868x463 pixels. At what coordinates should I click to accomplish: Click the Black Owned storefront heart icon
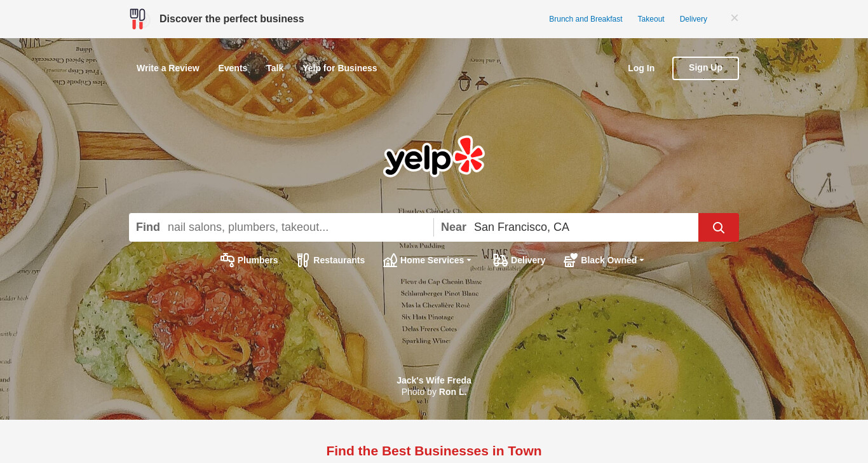point(571,260)
